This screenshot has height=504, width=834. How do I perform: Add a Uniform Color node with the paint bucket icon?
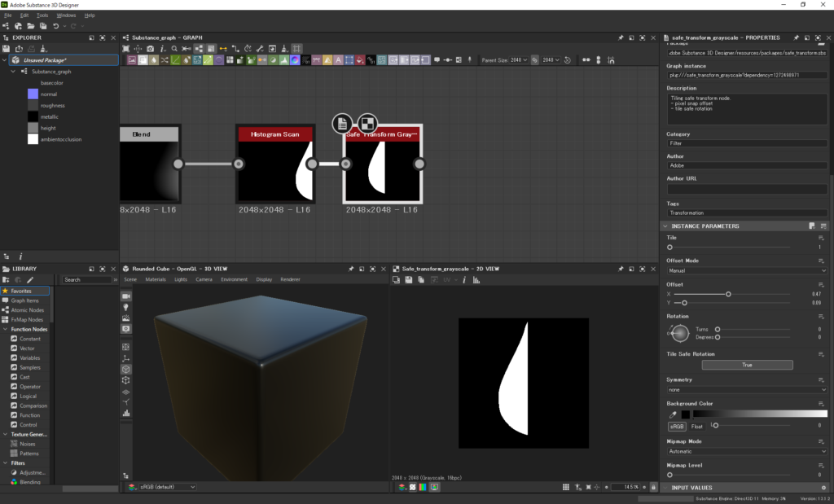(360, 60)
